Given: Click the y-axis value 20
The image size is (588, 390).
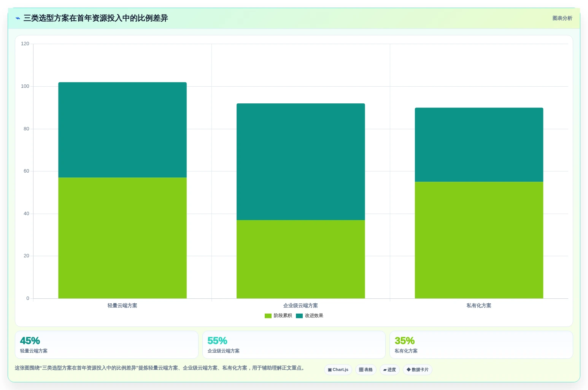Looking at the screenshot, I should [x=26, y=256].
